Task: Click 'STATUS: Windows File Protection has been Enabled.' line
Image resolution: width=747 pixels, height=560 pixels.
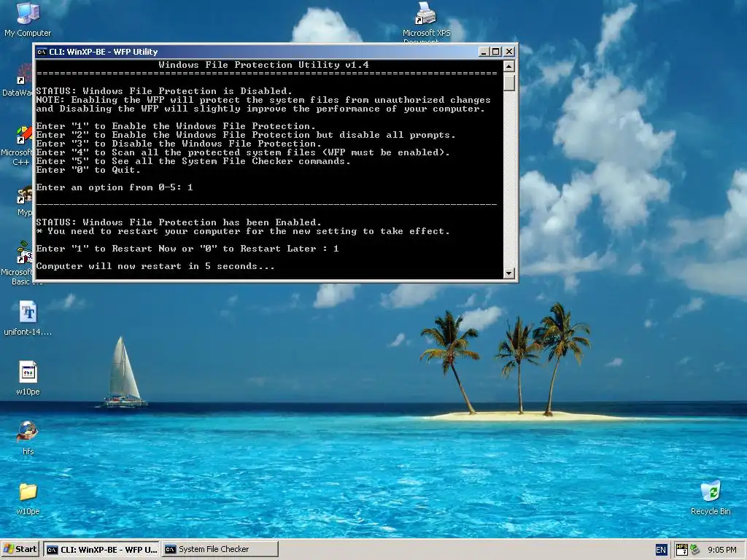Action: (x=179, y=222)
